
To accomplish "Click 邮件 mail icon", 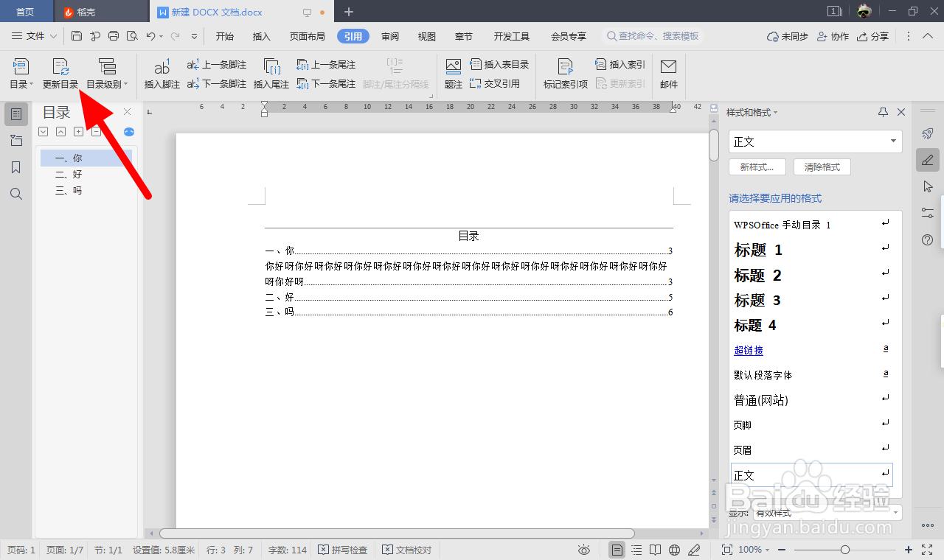I will (x=669, y=74).
